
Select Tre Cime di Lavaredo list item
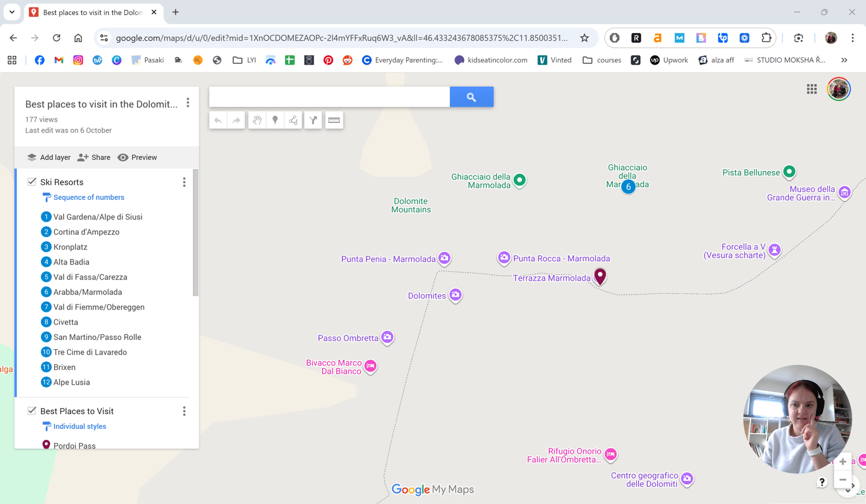pyautogui.click(x=84, y=352)
